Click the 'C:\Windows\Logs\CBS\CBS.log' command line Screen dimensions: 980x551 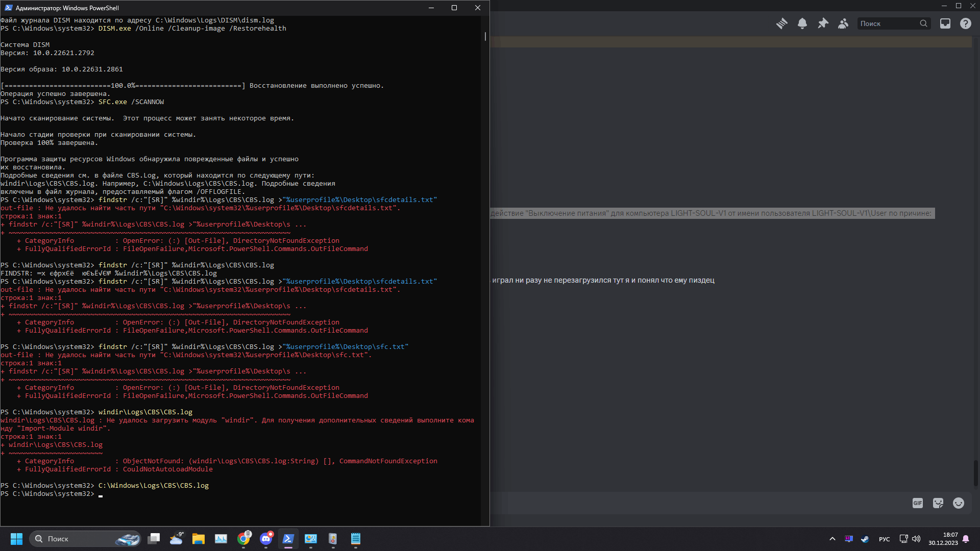tap(154, 486)
